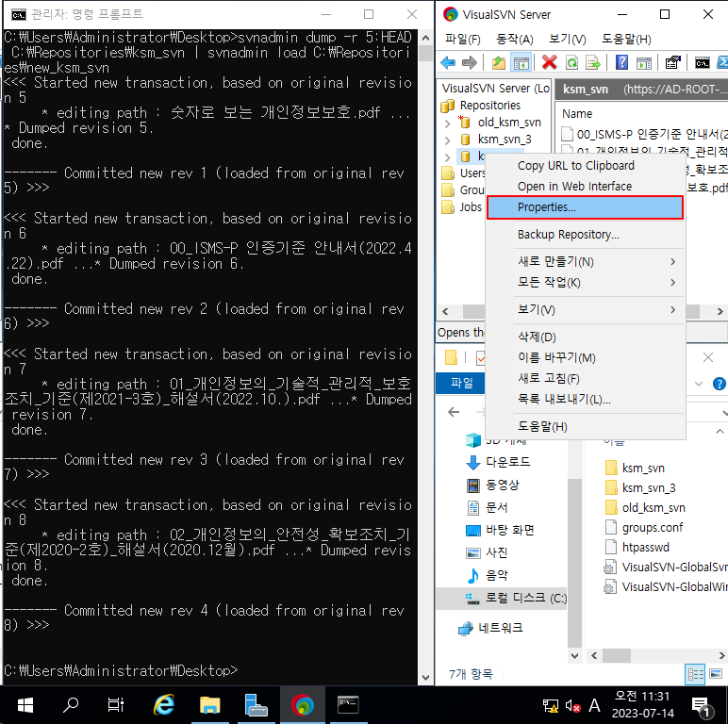Toggle the show/hide console tree icon
Viewport: 728px width, 724px height.
pos(521,62)
